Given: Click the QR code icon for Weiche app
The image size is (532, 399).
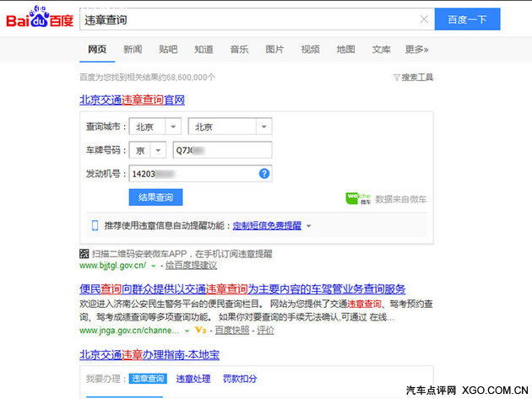Looking at the screenshot, I should pyautogui.click(x=84, y=253).
